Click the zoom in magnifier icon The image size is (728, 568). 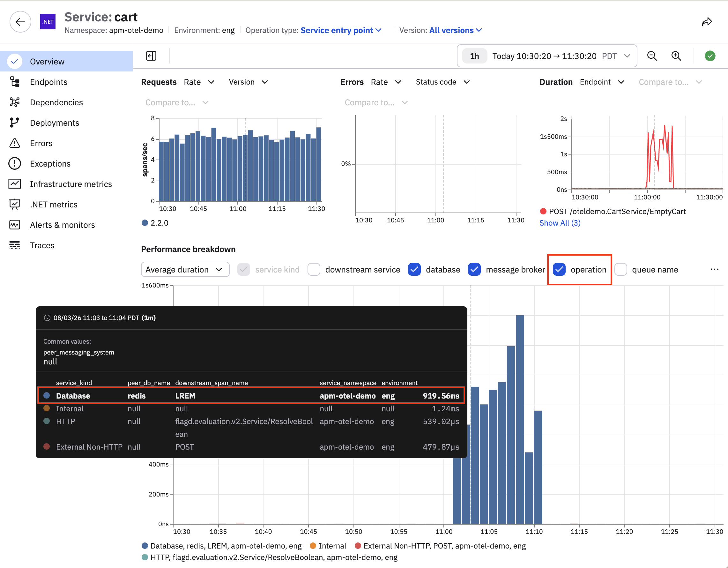pyautogui.click(x=676, y=56)
